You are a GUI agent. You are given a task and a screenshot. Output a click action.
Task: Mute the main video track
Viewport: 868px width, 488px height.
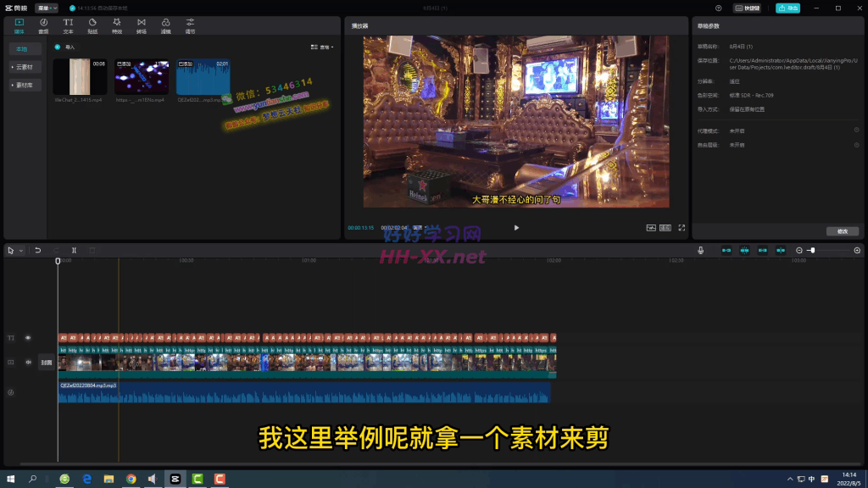[x=28, y=363]
